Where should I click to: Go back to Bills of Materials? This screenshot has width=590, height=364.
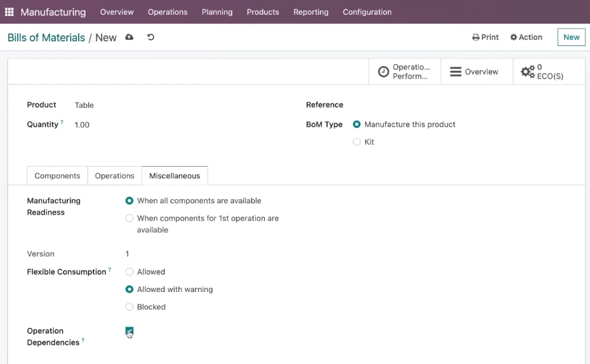(x=46, y=37)
